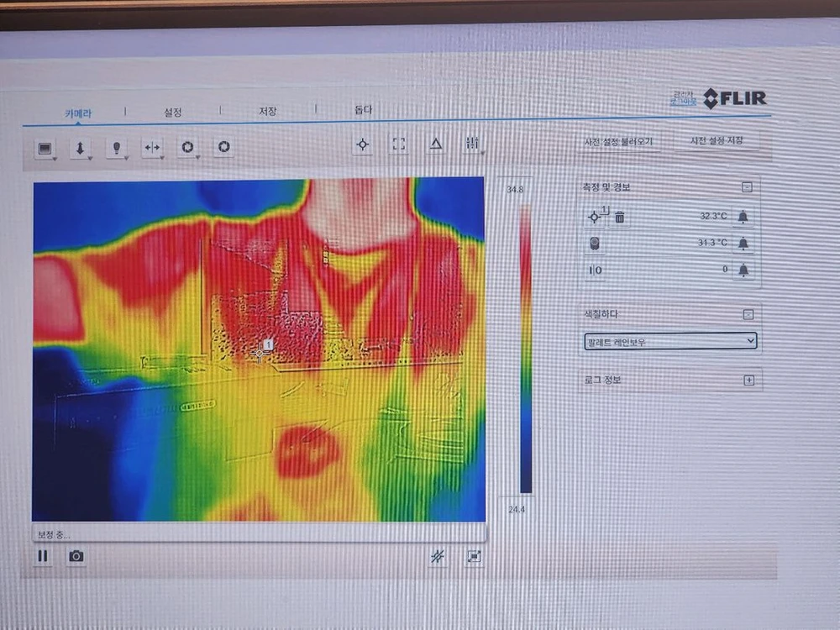Add a spot meter measurement
840x630 pixels.
tap(363, 144)
